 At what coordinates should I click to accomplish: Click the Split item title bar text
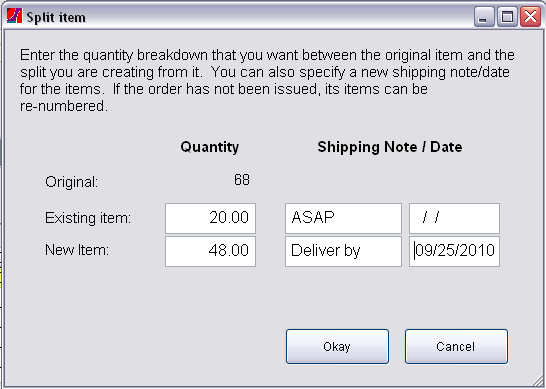tap(56, 17)
